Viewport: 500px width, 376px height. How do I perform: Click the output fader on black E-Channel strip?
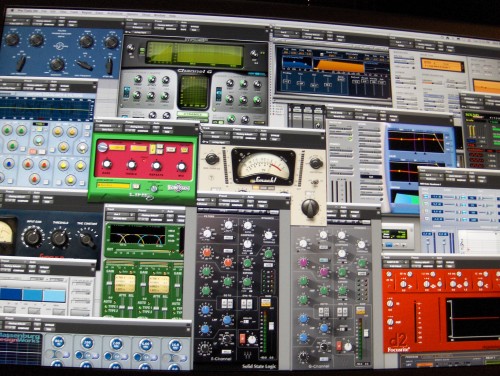pyautogui.click(x=271, y=325)
